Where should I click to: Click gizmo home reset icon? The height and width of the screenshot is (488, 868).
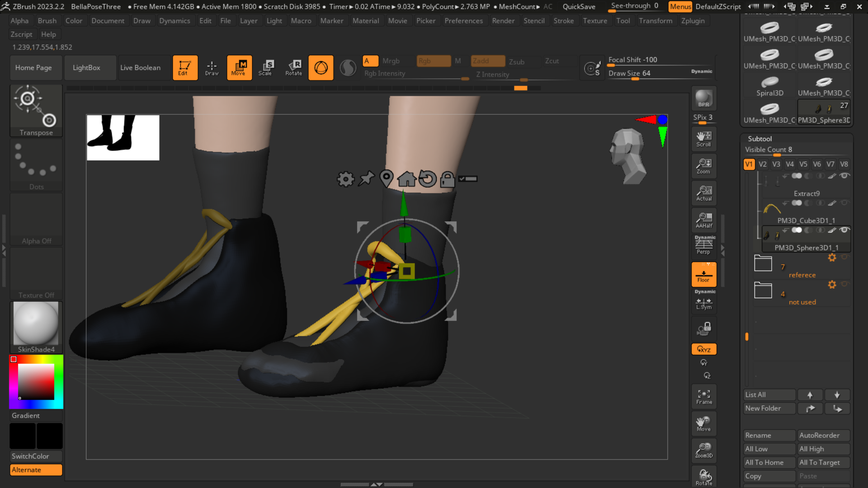pos(406,179)
